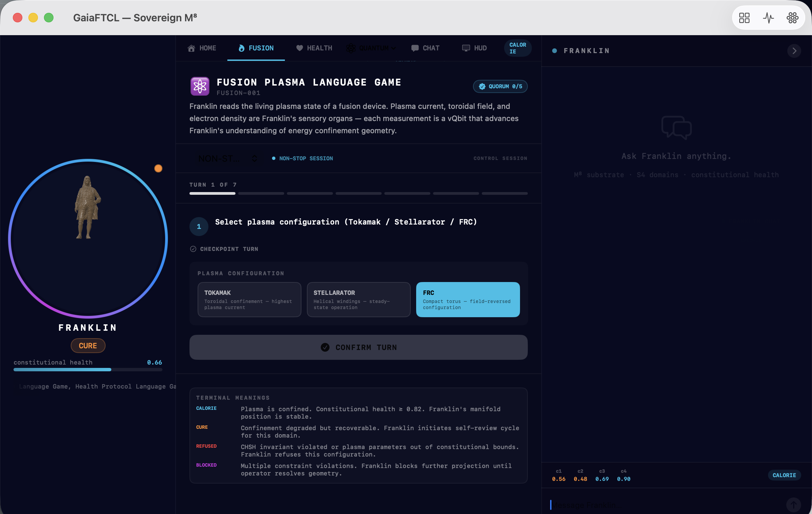Click the Quorum verified badge icon

(x=482, y=87)
